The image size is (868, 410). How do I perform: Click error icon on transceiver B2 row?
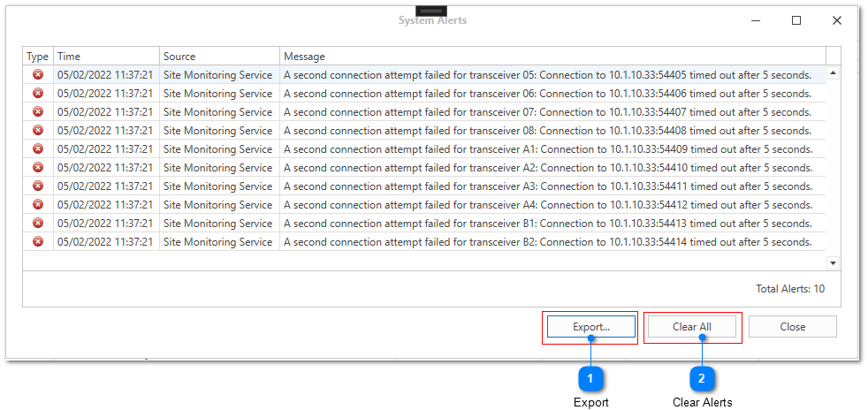pos(38,242)
